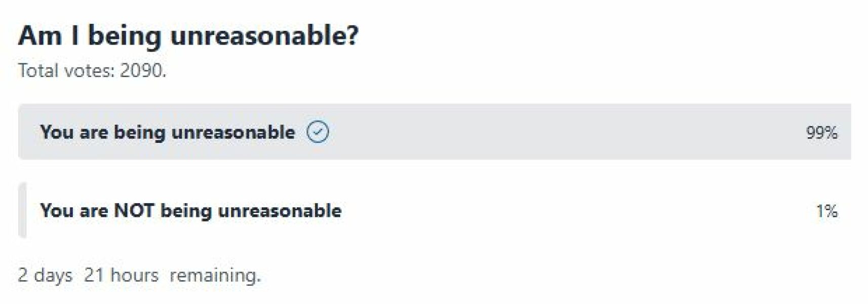
Task: Click the word "You" in the first option
Action: 57,132
